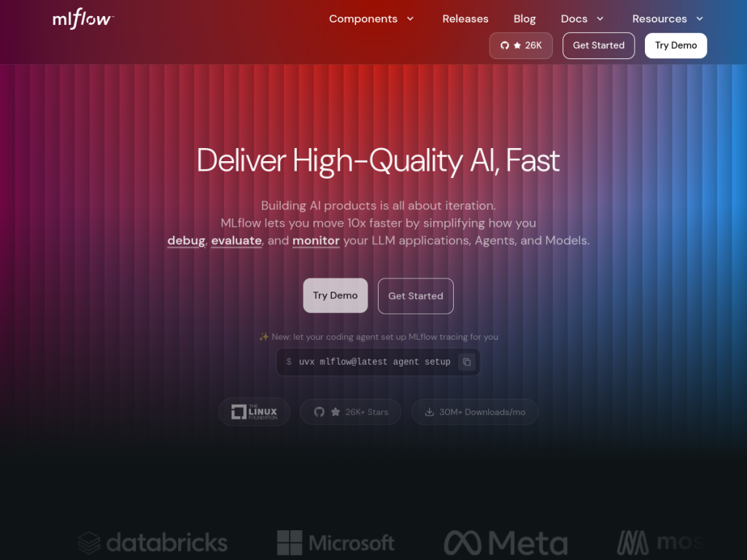Click the GitHub icon in 26K+ Stars badge
The width and height of the screenshot is (747, 560).
[x=320, y=412]
